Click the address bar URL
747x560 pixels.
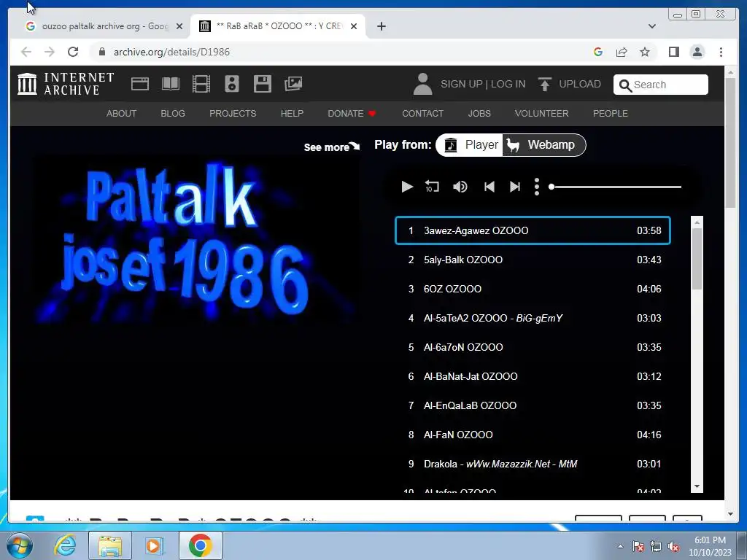click(x=171, y=52)
